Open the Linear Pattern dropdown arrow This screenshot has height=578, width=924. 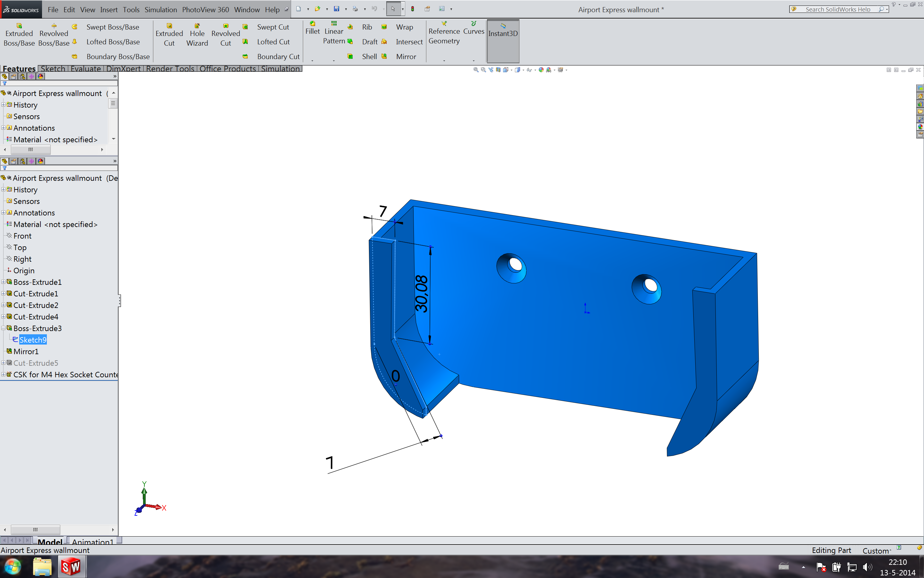tap(334, 61)
